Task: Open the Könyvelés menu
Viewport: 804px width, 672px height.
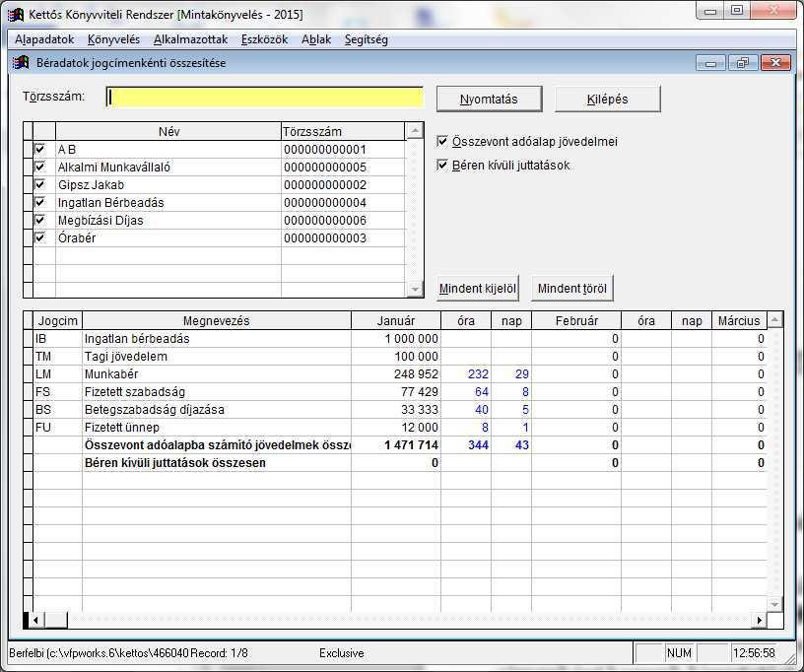Action: point(113,39)
